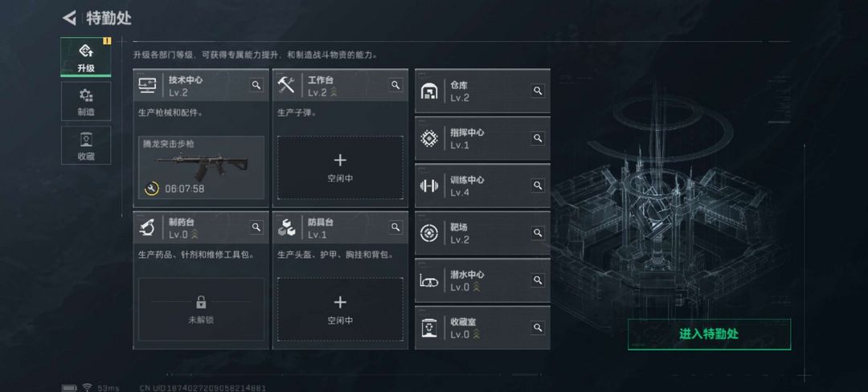
Task: Open the 收藏 sidebar tab
Action: coord(86,145)
